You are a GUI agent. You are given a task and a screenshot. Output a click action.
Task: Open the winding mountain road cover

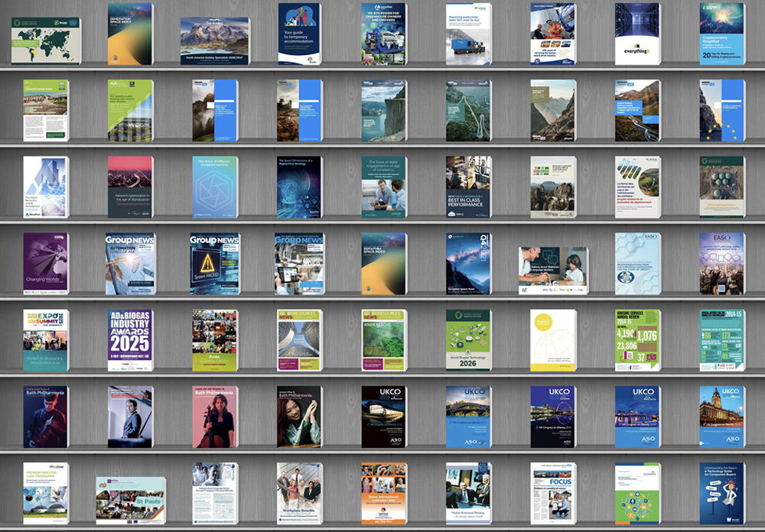[468, 111]
